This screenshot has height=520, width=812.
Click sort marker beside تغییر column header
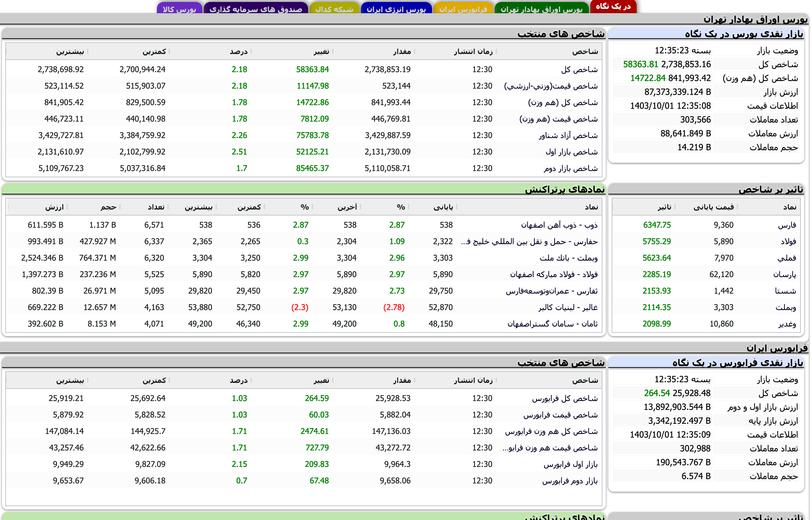coord(333,51)
